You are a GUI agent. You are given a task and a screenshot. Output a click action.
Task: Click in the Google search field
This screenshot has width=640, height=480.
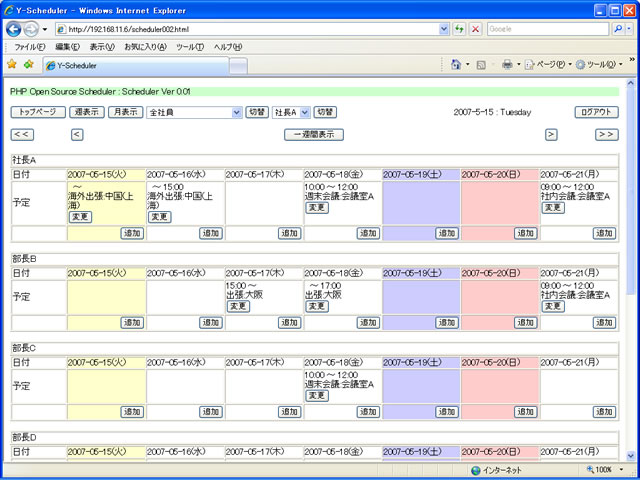click(545, 29)
